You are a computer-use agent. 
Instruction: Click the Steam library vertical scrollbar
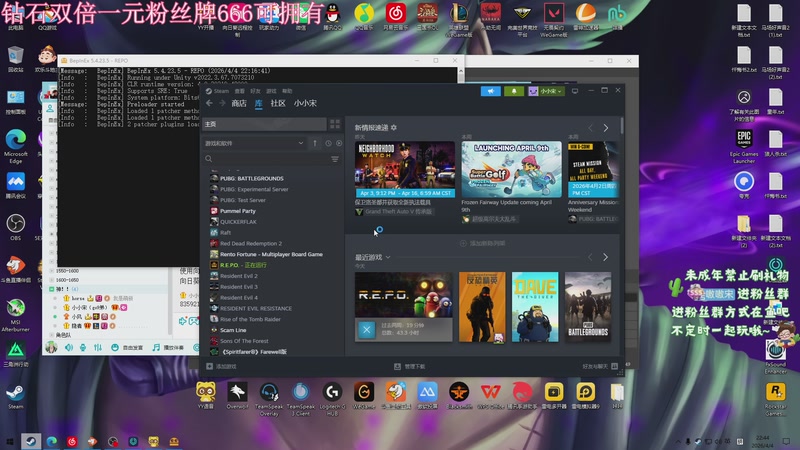click(x=621, y=126)
